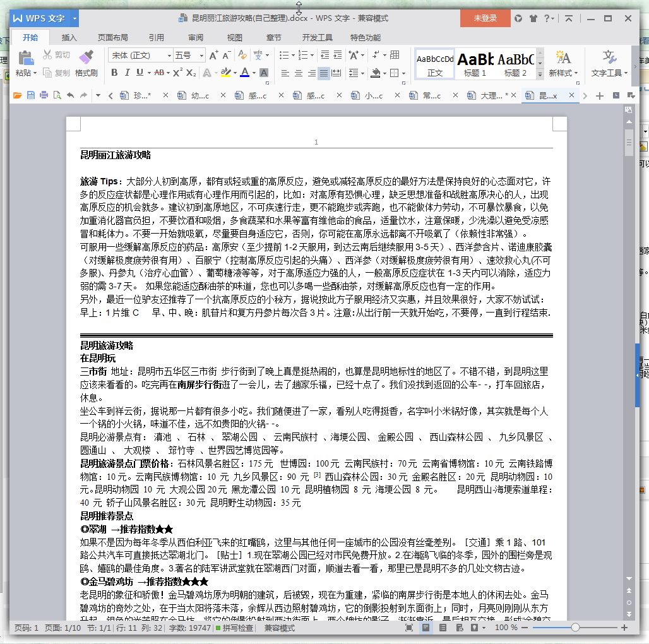
Task: Open the skin changer shirt icon
Action: [x=533, y=18]
